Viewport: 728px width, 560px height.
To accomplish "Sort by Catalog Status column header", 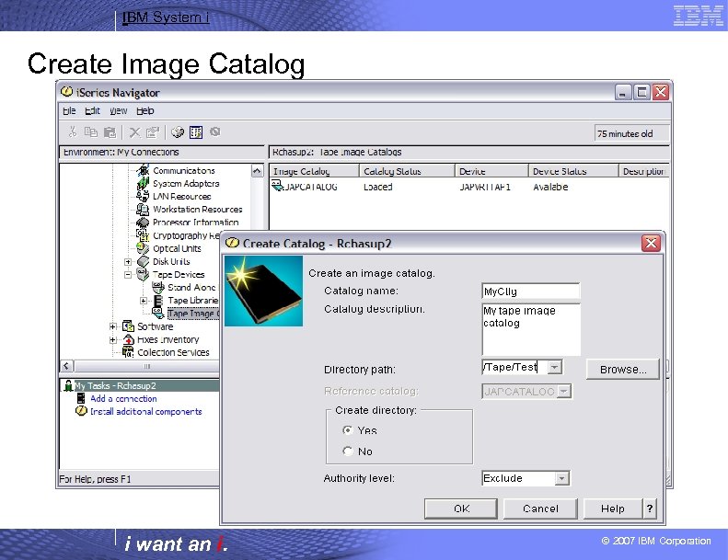I will tap(407, 171).
